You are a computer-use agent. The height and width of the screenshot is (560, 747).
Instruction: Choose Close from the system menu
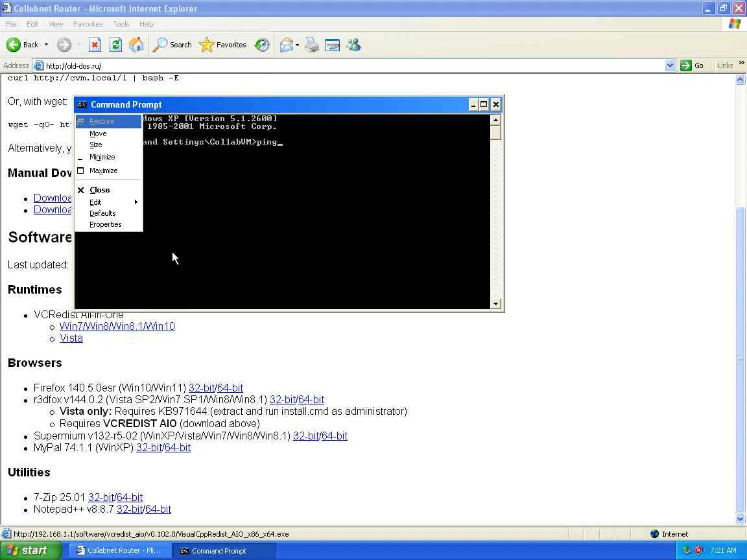109,190
